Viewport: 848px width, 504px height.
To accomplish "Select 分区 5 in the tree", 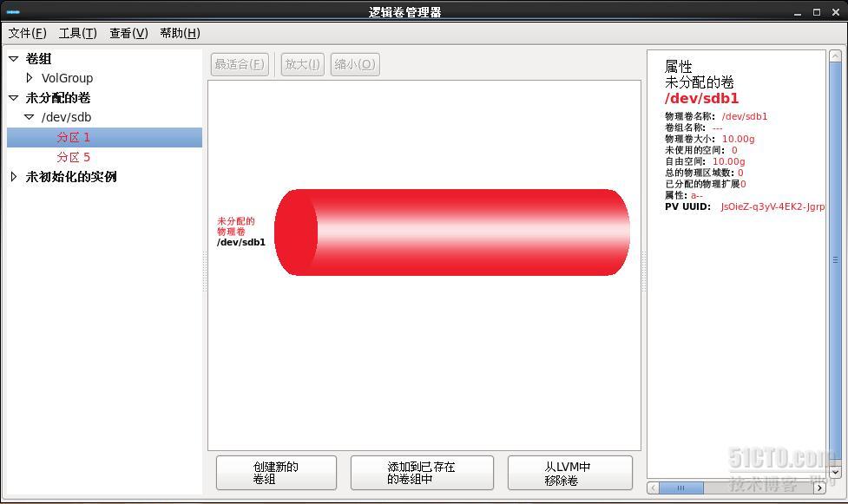I will tap(73, 157).
